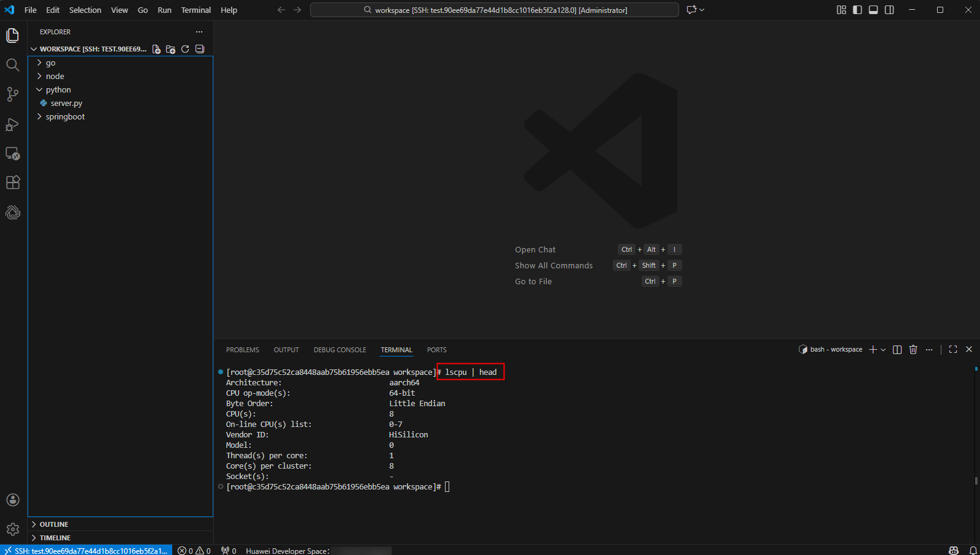Open Copilot status icon in status bar
The height and width of the screenshot is (555, 980).
coord(954,550)
